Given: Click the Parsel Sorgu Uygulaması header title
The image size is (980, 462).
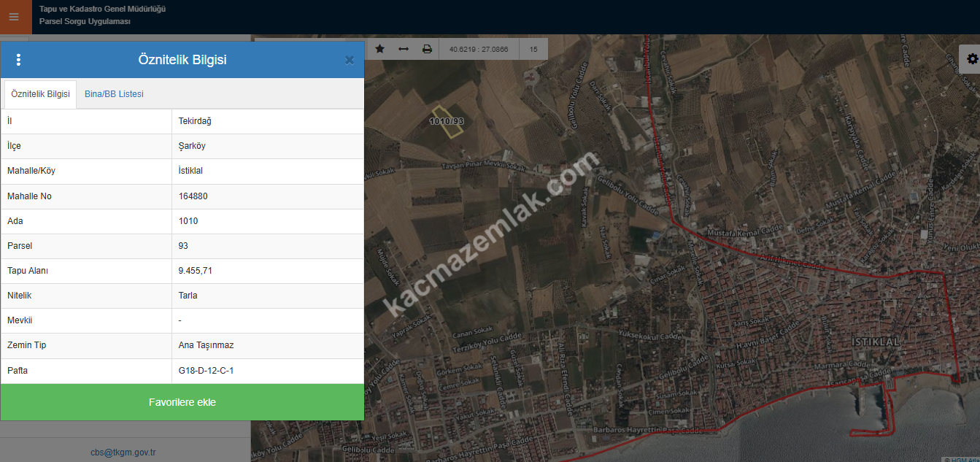Looking at the screenshot, I should click(85, 22).
